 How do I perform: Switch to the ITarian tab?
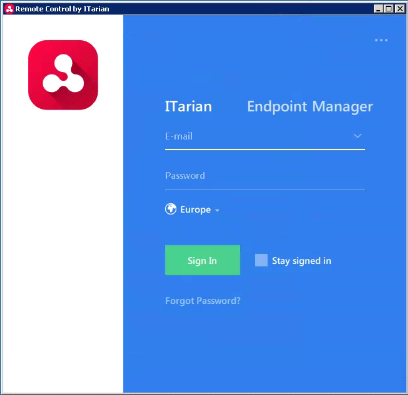188,107
